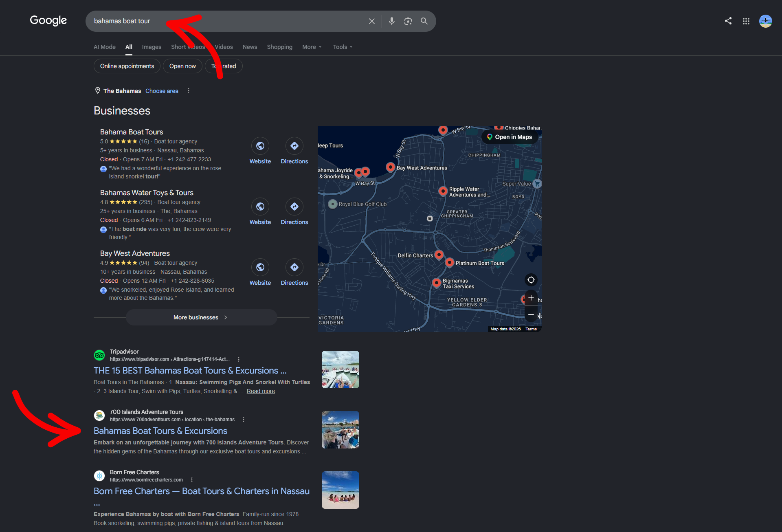This screenshot has width=782, height=532.
Task: Switch to the News tab
Action: [x=250, y=47]
